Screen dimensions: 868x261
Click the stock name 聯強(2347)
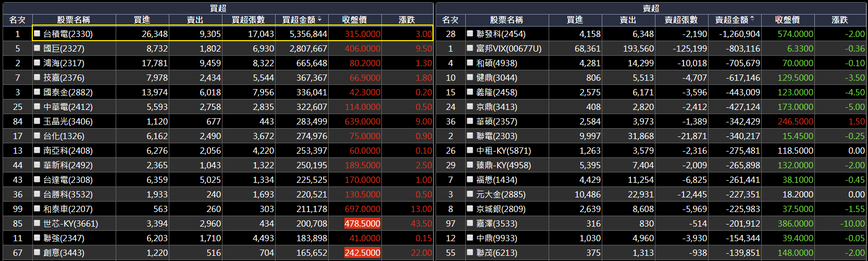[x=64, y=238]
